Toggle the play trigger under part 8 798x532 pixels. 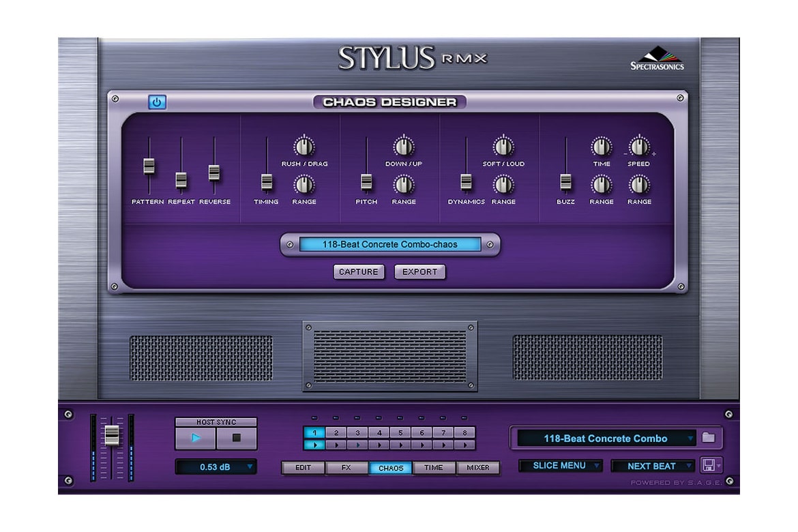coord(464,445)
